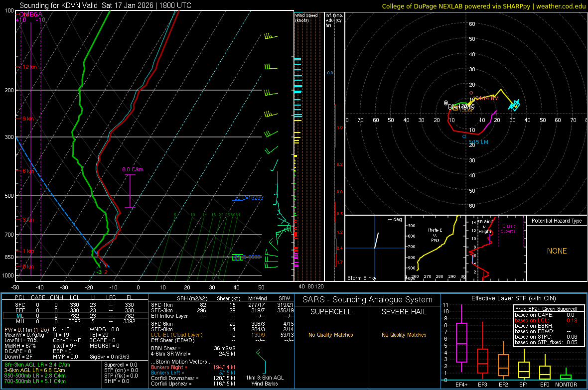Select the SFC parcel row label
Image resolution: width=588 pixels, height=390 pixels.
tap(20, 305)
